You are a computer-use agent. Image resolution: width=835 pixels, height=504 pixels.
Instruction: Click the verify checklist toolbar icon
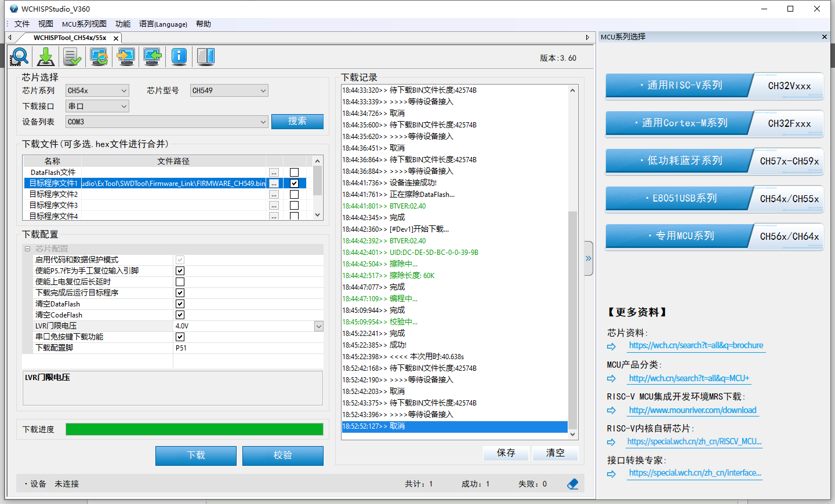pyautogui.click(x=72, y=57)
